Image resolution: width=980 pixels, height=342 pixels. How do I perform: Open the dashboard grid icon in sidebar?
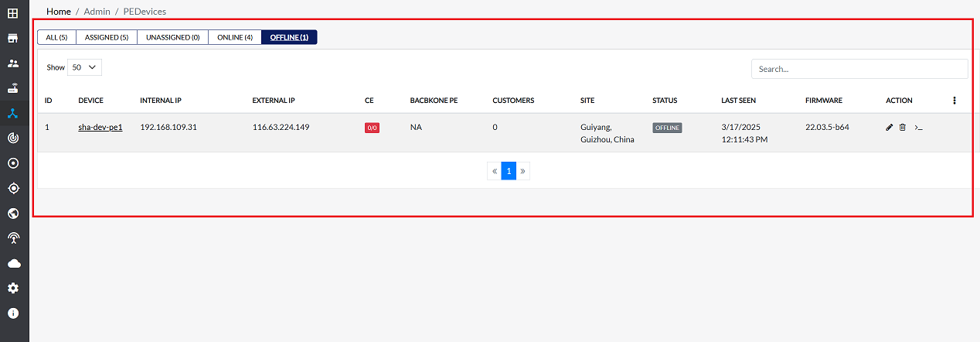coord(13,13)
